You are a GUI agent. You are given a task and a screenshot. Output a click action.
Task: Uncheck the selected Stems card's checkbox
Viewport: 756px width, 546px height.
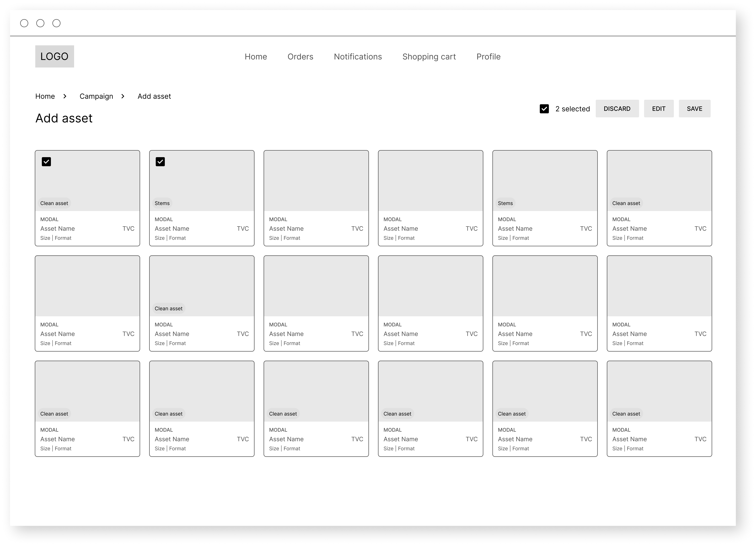point(161,162)
